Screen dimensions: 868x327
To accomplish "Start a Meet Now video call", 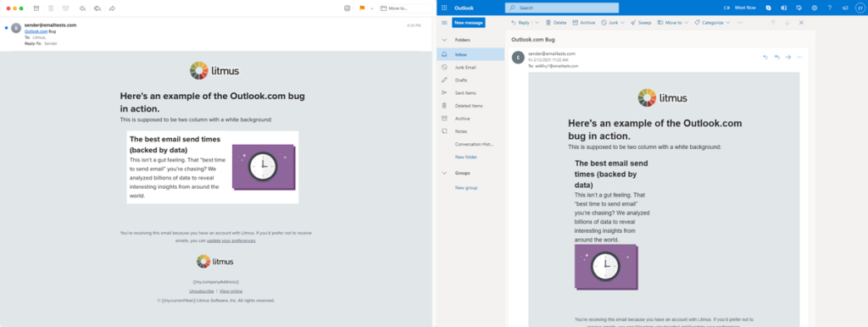I will point(740,8).
